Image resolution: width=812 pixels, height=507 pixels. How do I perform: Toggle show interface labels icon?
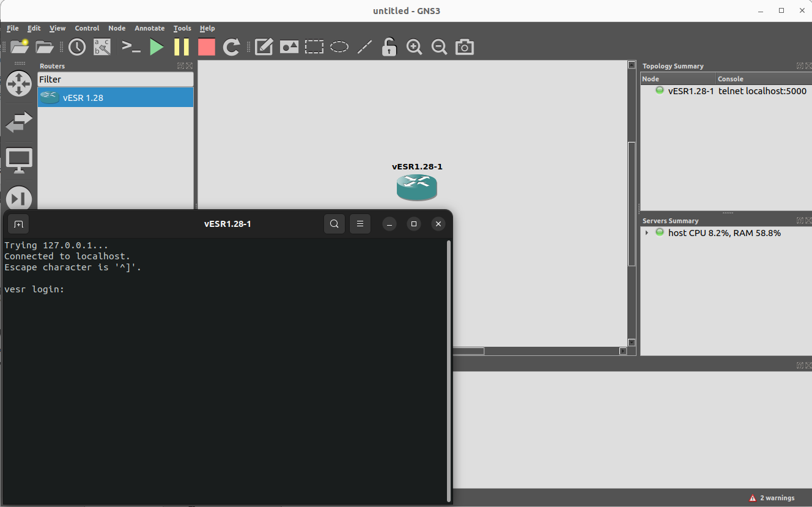(x=102, y=46)
